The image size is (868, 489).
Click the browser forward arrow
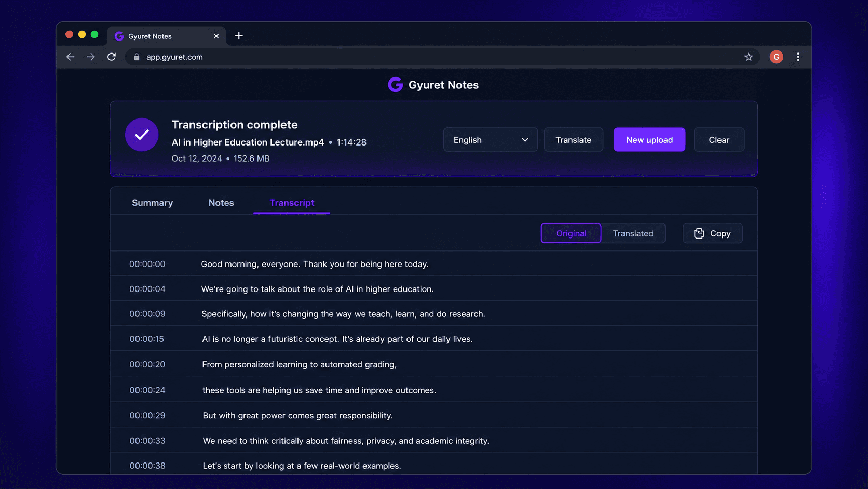tap(91, 57)
